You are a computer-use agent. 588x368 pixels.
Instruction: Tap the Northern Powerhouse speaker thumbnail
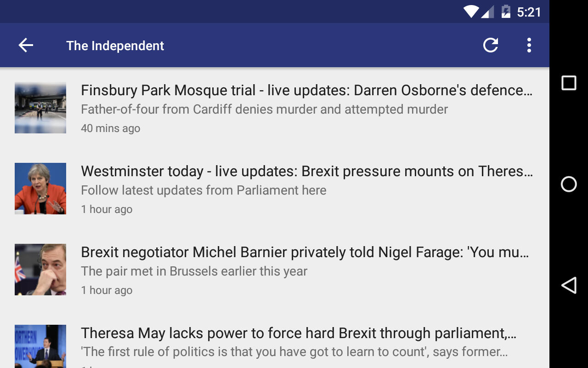pyautogui.click(x=40, y=346)
